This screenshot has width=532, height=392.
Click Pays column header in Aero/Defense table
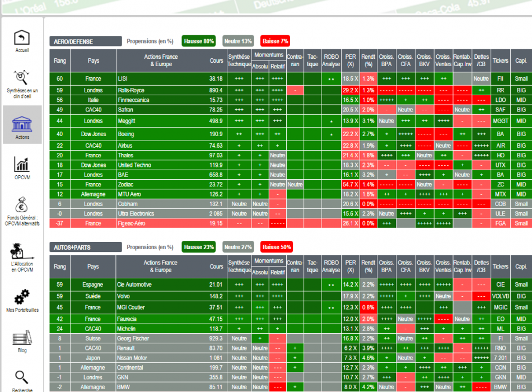click(x=94, y=60)
